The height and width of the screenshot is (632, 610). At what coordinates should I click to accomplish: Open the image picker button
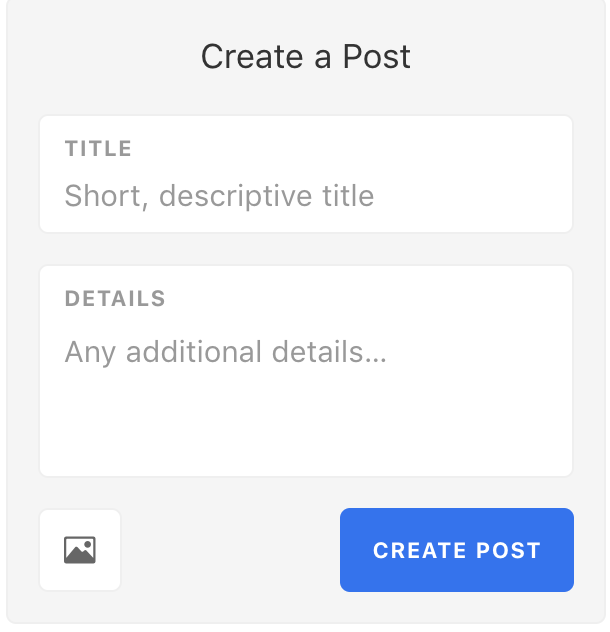coord(80,550)
